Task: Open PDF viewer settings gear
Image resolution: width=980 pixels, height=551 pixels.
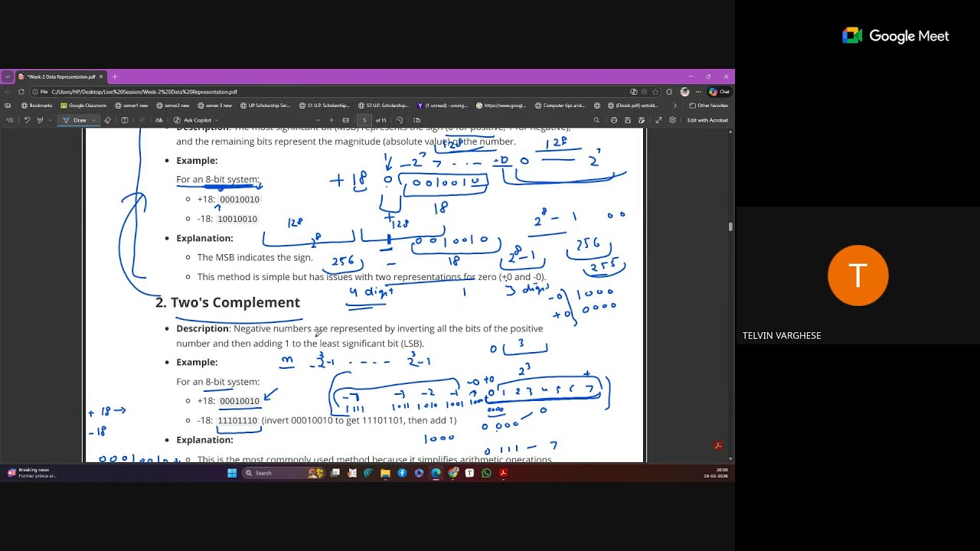Action: point(672,120)
